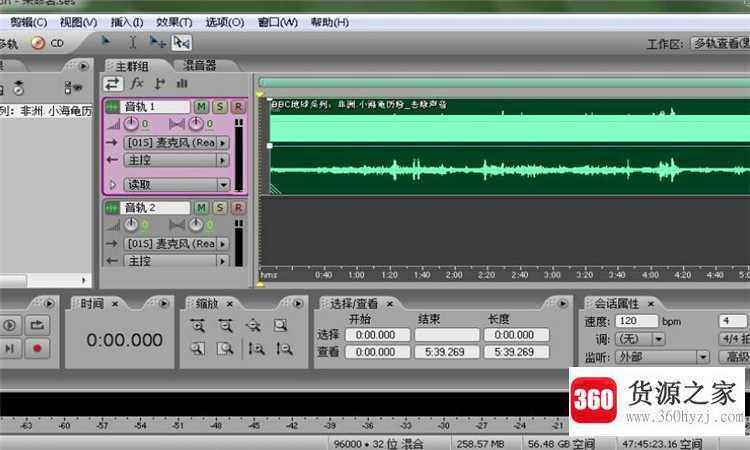Mute 音轨 1 with M button
This screenshot has height=450, width=750.
point(201,107)
